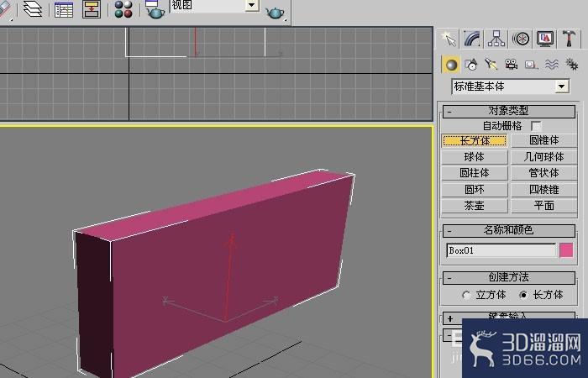The height and width of the screenshot is (378, 588).
Task: Click the Quick Render teapot icon
Action: tap(275, 13)
